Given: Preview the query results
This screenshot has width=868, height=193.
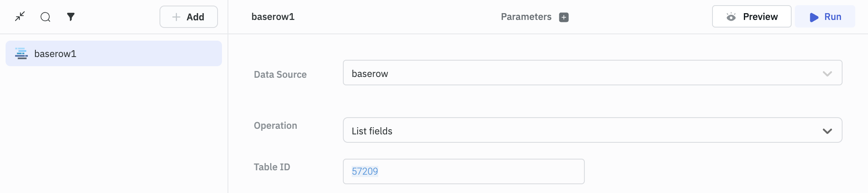Looking at the screenshot, I should 751,17.
